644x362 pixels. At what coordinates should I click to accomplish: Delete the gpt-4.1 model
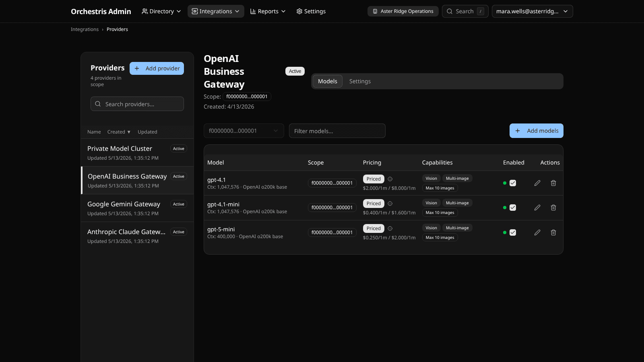click(553, 183)
